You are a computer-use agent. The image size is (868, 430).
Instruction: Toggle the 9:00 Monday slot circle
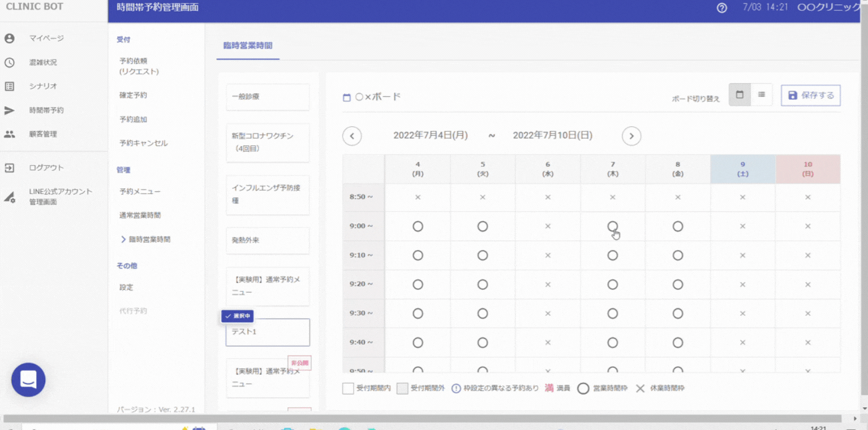click(418, 226)
